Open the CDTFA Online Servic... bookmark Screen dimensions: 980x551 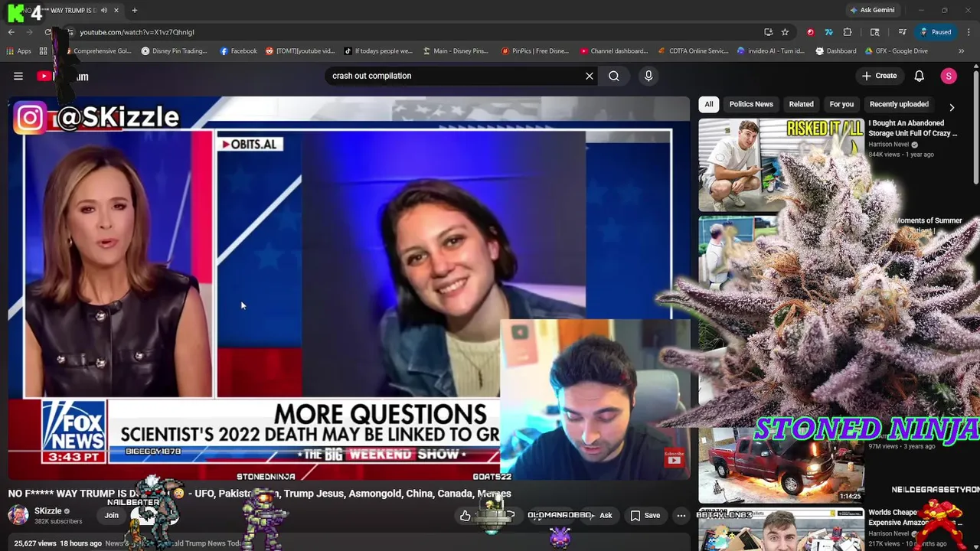pos(693,51)
